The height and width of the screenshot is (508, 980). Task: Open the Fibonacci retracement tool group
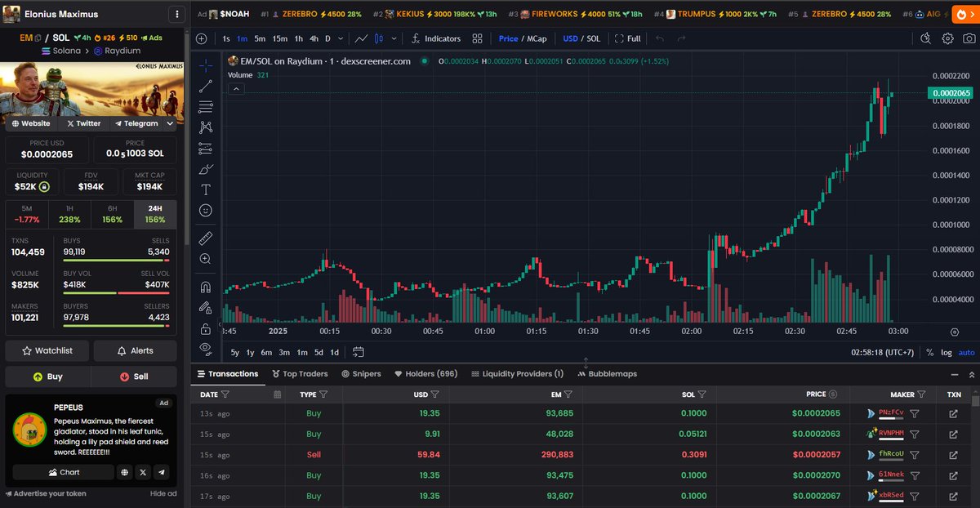[206, 107]
